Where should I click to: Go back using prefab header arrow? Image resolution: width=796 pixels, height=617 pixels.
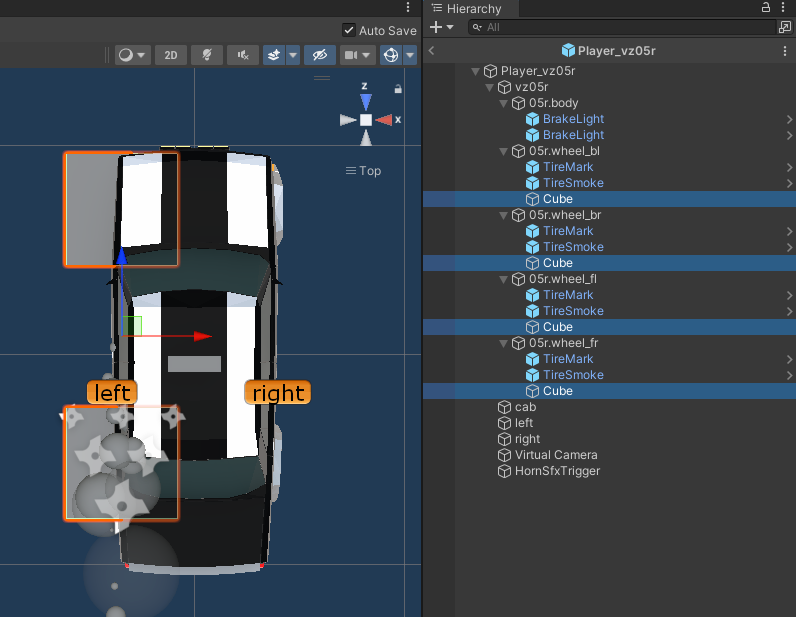432,50
